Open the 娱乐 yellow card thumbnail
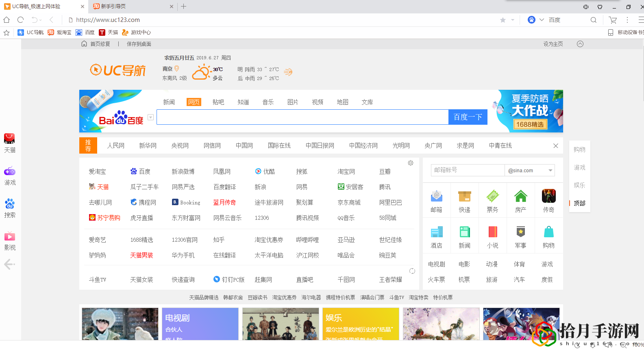 coord(361,324)
